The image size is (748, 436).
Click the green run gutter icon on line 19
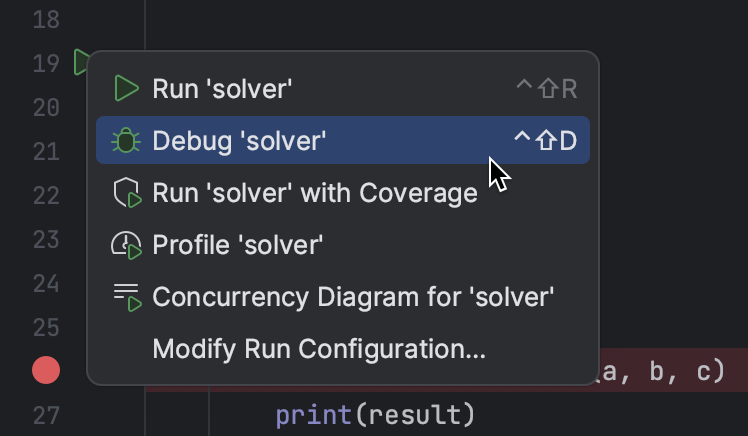pos(80,63)
